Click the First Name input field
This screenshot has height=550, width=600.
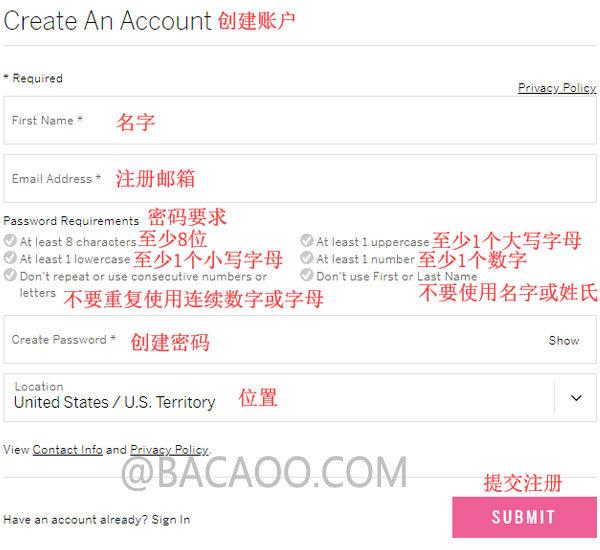(x=300, y=121)
